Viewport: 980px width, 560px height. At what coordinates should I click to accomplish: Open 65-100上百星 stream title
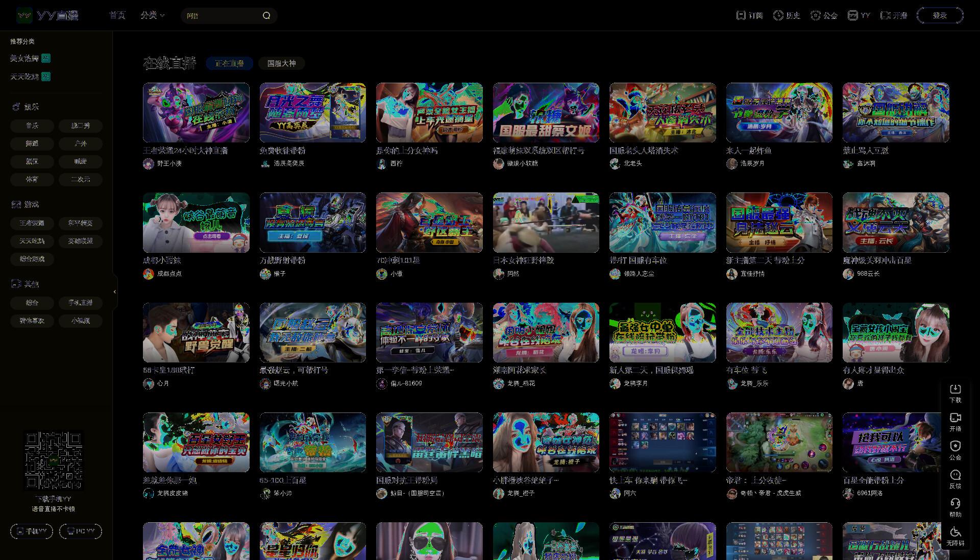[283, 480]
